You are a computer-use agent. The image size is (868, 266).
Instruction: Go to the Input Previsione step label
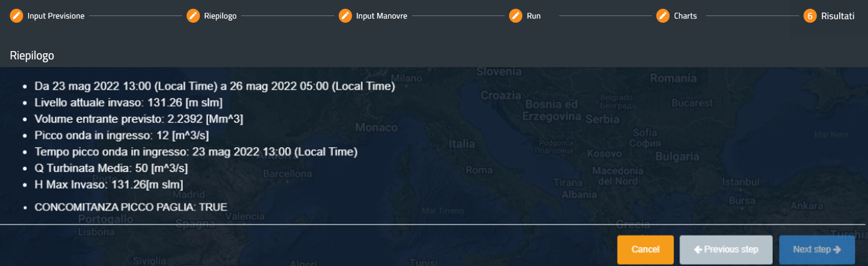pyautogui.click(x=56, y=16)
